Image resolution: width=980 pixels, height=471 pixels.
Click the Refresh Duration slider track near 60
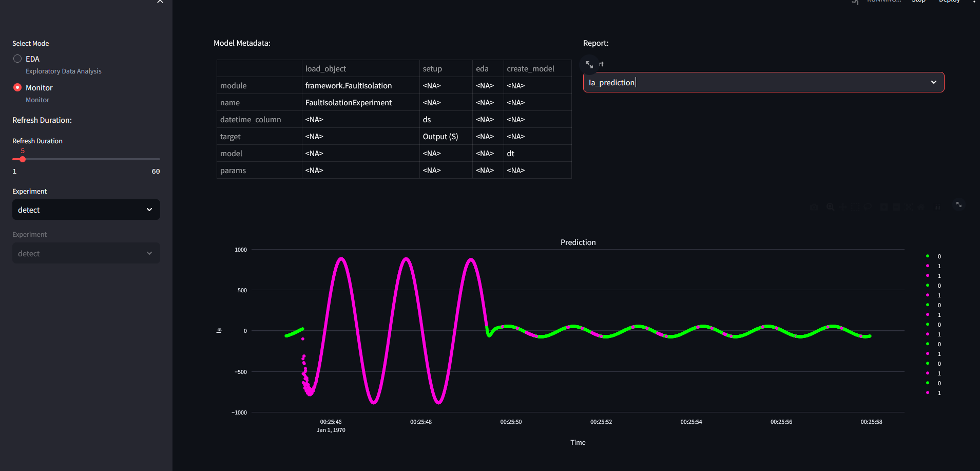(x=158, y=159)
